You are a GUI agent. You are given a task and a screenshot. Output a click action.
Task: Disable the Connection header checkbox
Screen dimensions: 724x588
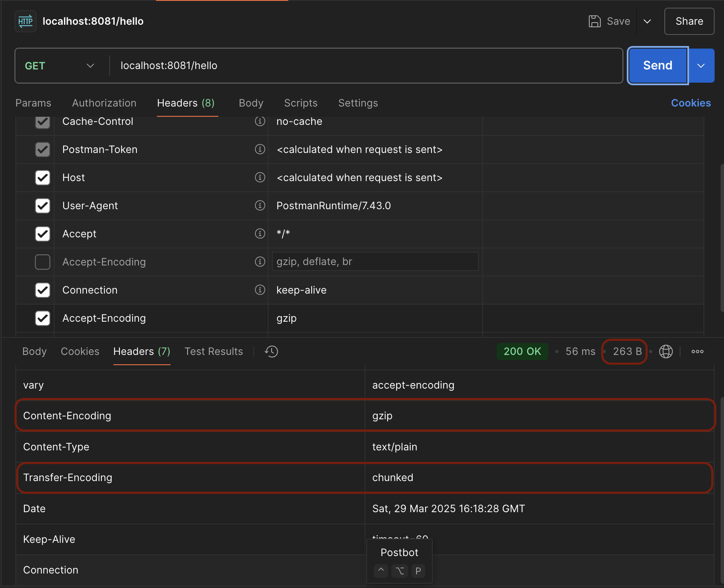43,290
